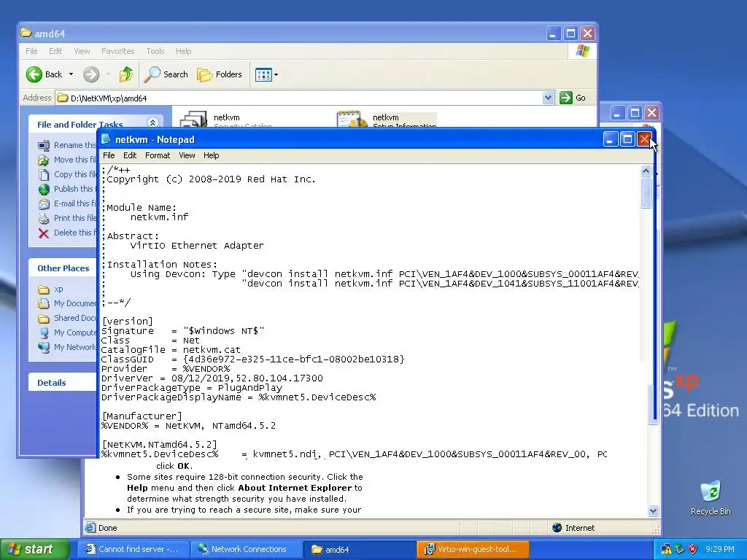The height and width of the screenshot is (560, 747).
Task: Click the Publish this file globe icon
Action: (x=44, y=190)
